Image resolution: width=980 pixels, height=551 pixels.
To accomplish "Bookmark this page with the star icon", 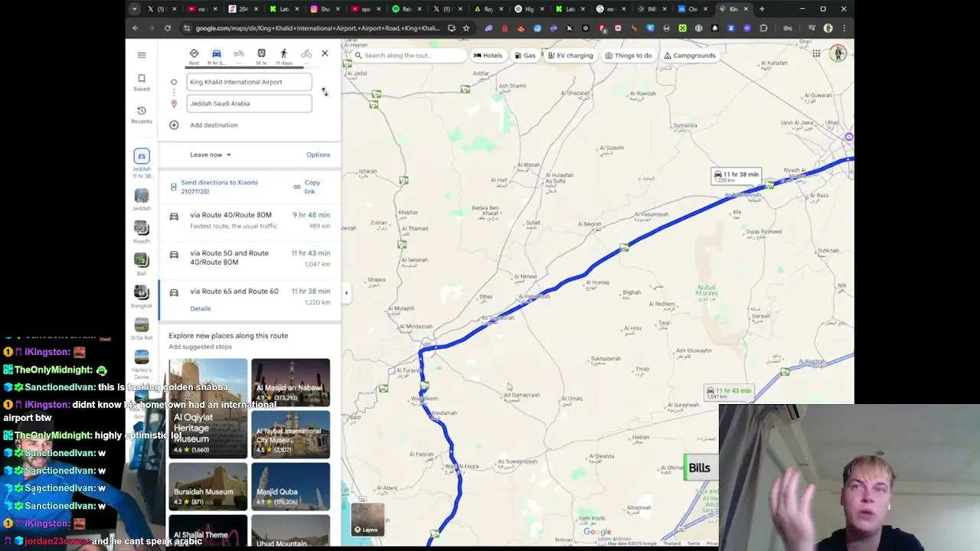I will (x=466, y=28).
